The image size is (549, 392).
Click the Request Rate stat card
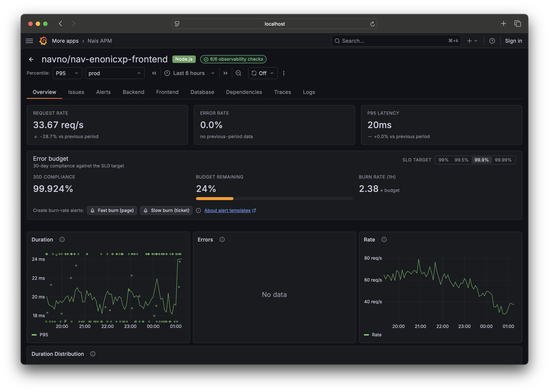click(107, 125)
